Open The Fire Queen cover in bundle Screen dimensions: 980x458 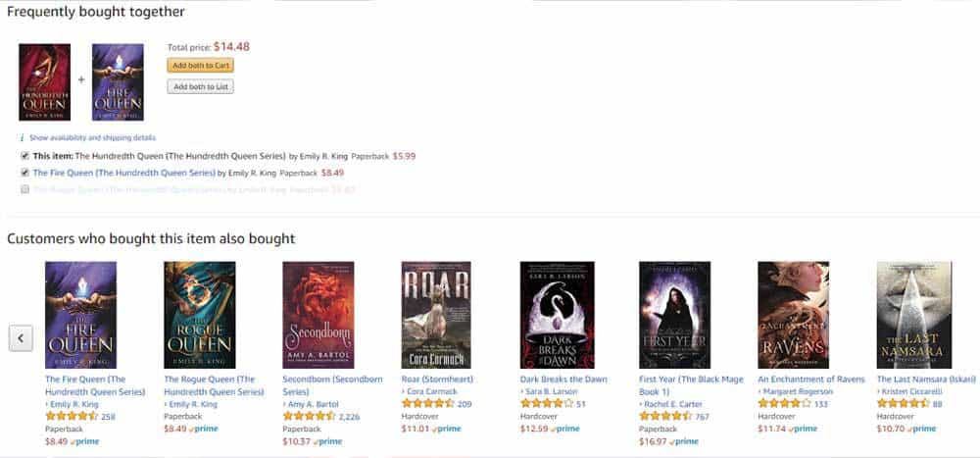point(119,82)
